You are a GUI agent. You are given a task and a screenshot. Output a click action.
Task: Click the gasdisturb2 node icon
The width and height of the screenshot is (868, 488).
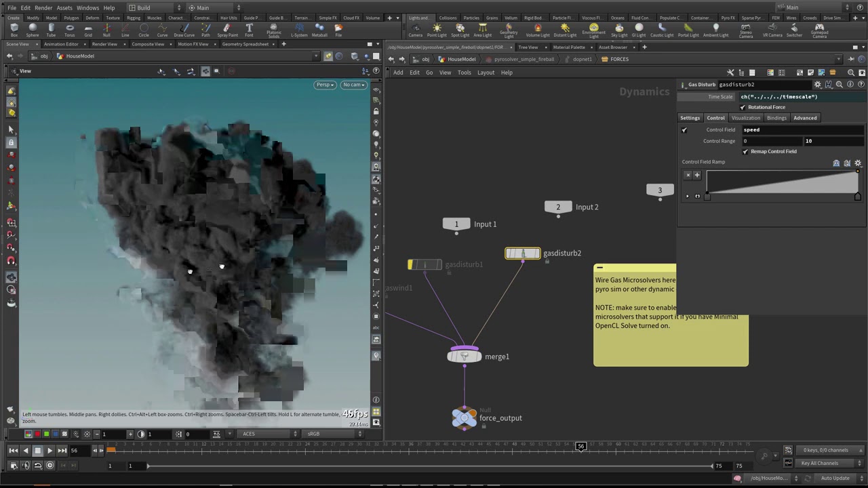click(x=523, y=253)
